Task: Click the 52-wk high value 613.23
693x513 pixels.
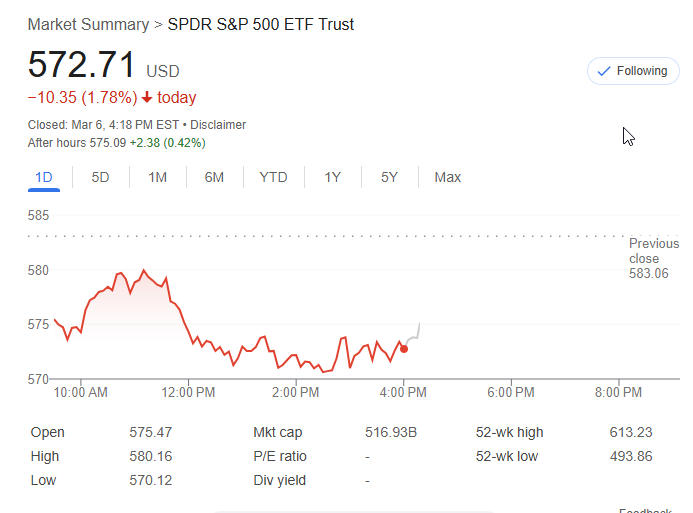Action: tap(630, 432)
